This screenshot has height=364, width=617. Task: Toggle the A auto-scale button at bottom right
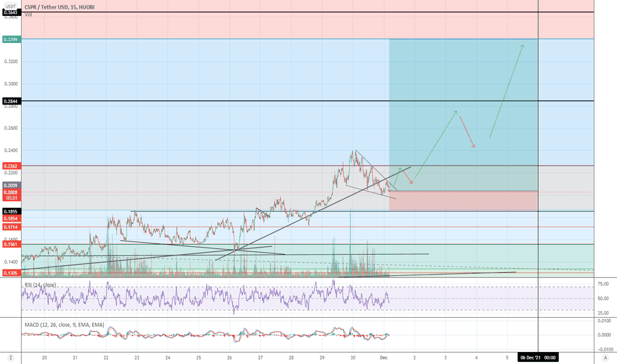pos(605,357)
